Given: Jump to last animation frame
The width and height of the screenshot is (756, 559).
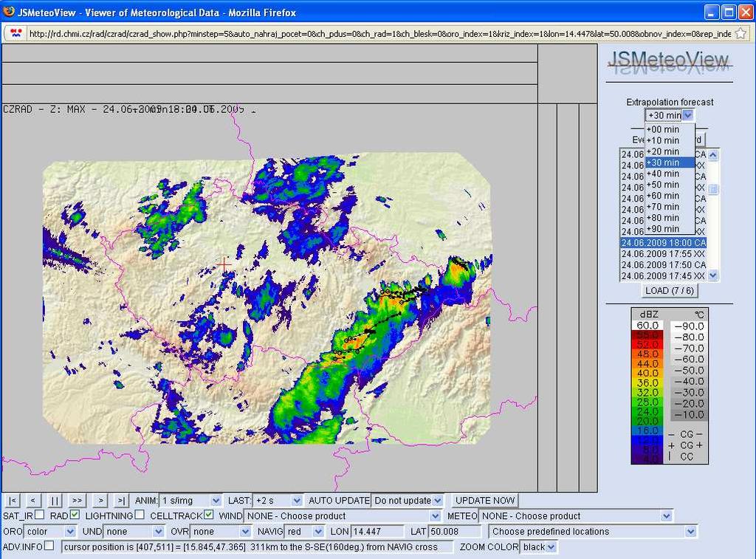Looking at the screenshot, I should click(121, 501).
